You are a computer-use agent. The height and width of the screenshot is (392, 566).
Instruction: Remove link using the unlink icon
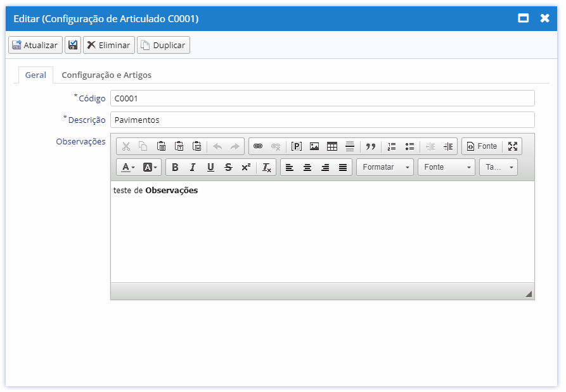tap(276, 146)
